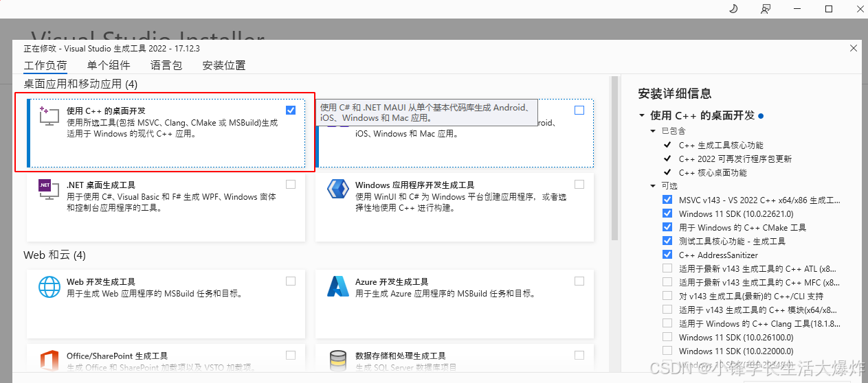Check the C++ Clang 工具 for Windows option

pyautogui.click(x=667, y=323)
